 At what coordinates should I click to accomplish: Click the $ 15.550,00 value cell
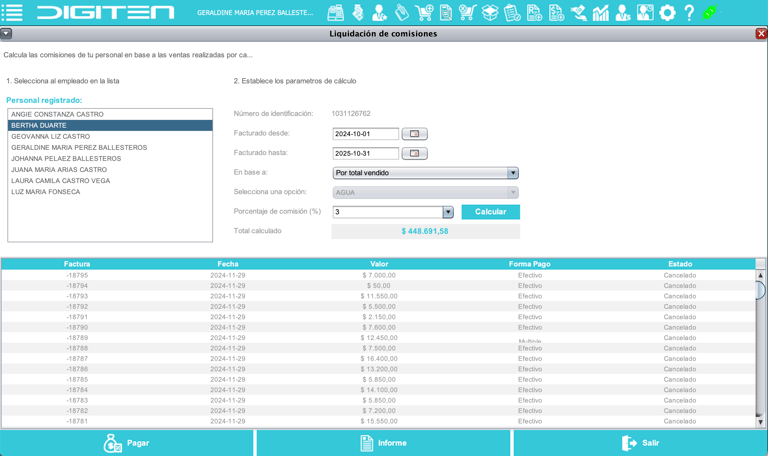coord(379,421)
